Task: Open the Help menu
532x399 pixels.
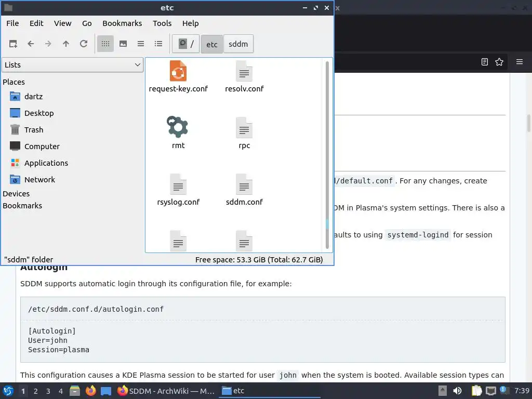Action: coord(190,23)
